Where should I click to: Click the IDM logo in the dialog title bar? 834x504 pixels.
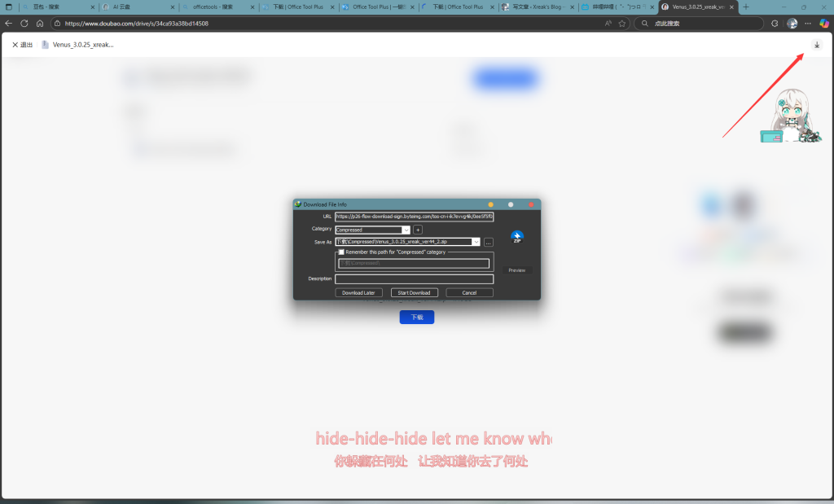point(298,204)
